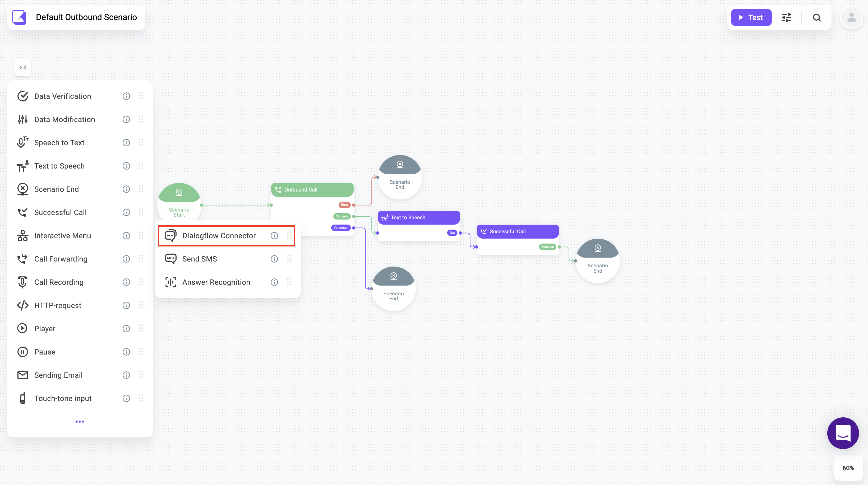This screenshot has width=868, height=485.
Task: Click the Call Forwarding block icon
Action: 22,259
